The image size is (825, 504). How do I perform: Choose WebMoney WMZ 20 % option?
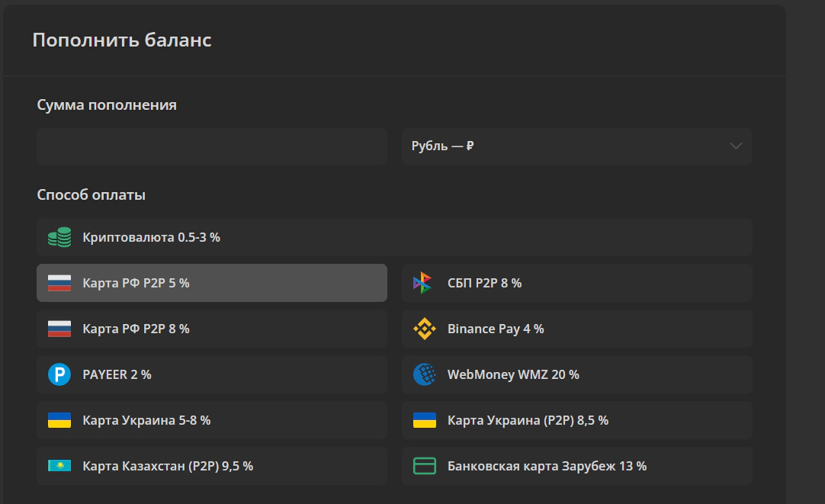[x=577, y=374]
